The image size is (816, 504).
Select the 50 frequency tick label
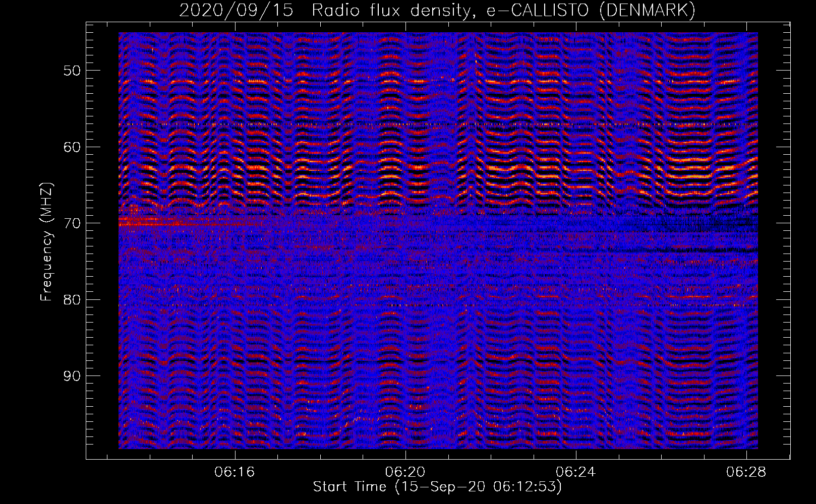tap(72, 71)
